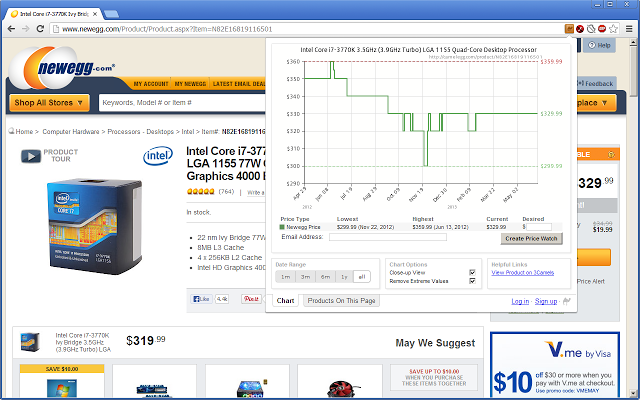Select the 1y date range

click(x=344, y=277)
